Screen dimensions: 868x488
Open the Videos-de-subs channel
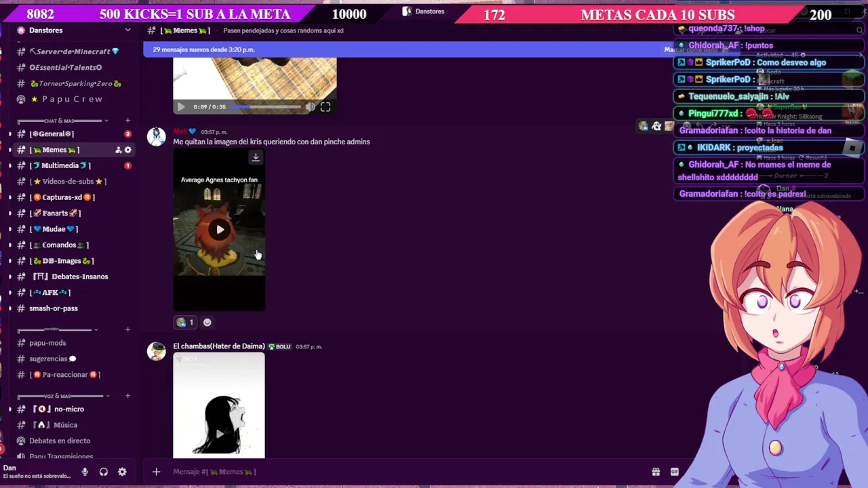coord(68,182)
